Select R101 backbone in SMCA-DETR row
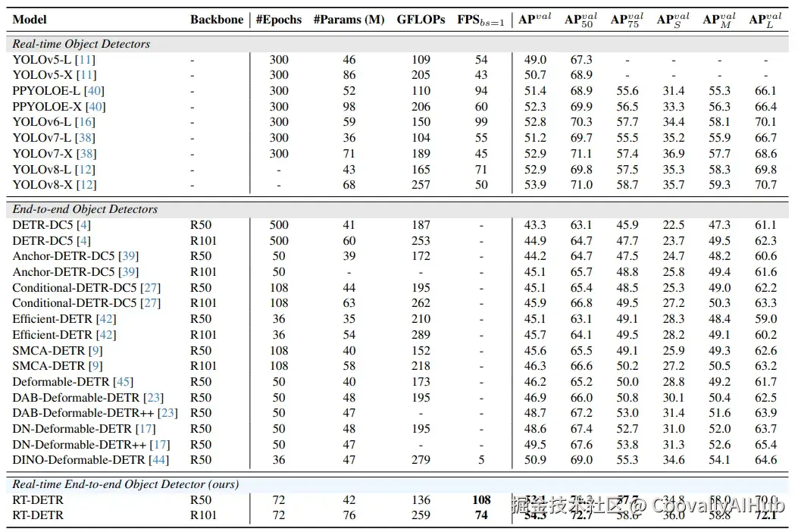The image size is (801, 532). pos(203,366)
